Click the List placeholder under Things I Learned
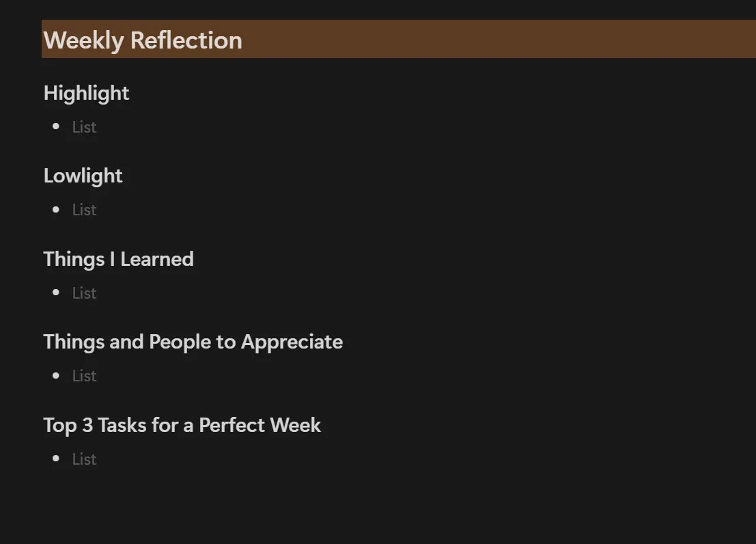Viewport: 756px width, 544px height. coord(85,293)
